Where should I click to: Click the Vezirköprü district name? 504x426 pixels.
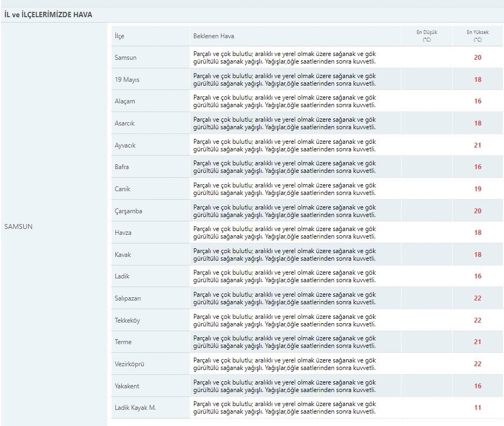129,364
